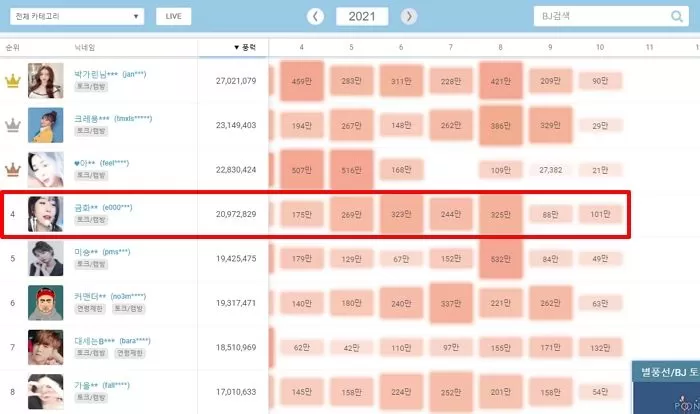700x414 pixels.
Task: Click the 516만 cell in month 5
Action: [x=351, y=170]
